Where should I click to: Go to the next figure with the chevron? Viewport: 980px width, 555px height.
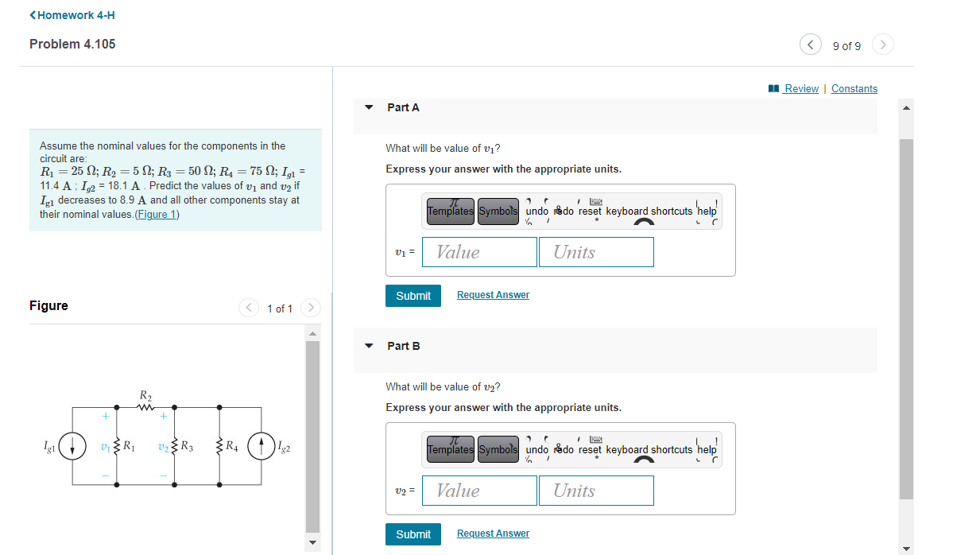310,308
